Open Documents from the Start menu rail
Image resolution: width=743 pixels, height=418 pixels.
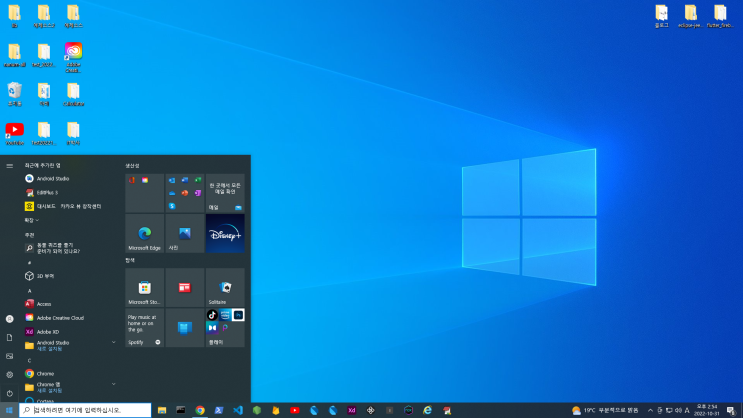[9, 337]
